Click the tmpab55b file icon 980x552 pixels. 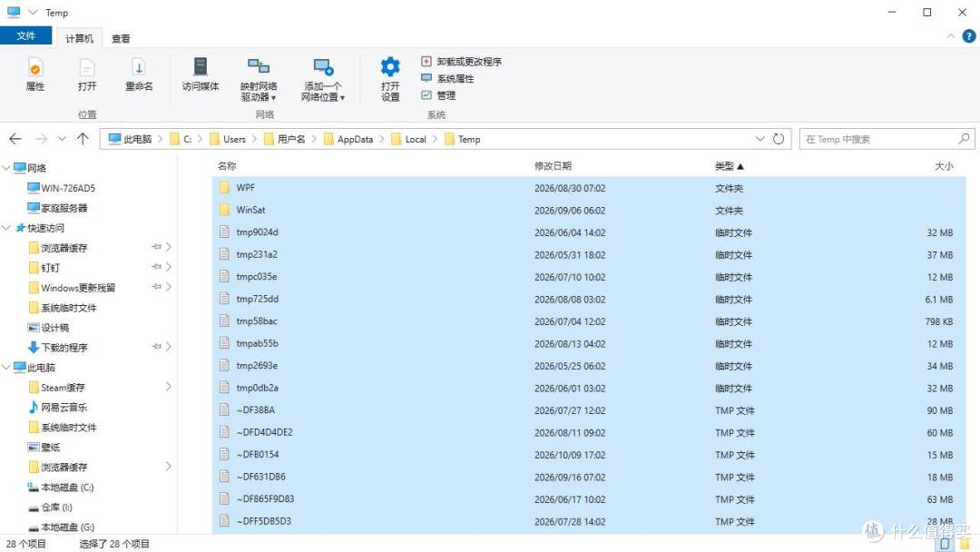coord(224,343)
